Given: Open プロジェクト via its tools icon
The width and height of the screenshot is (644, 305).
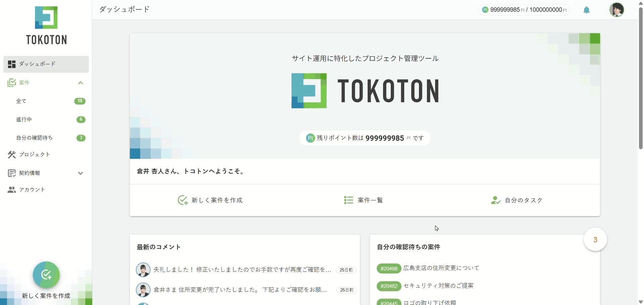Looking at the screenshot, I should 12,154.
